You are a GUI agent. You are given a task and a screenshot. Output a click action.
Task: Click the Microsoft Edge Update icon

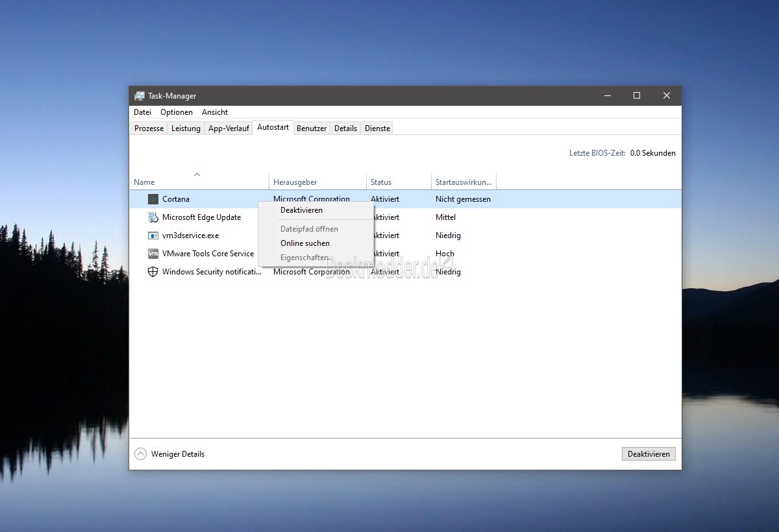click(x=153, y=217)
